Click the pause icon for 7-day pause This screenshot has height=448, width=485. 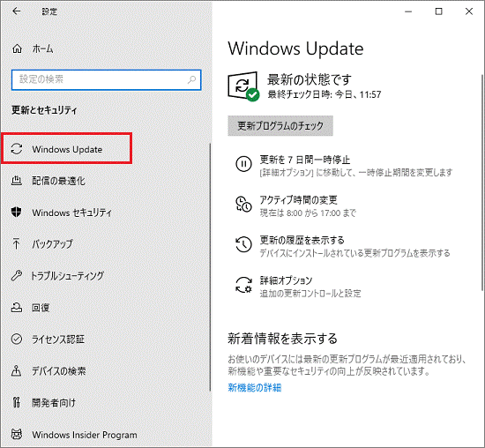pyautogui.click(x=243, y=164)
